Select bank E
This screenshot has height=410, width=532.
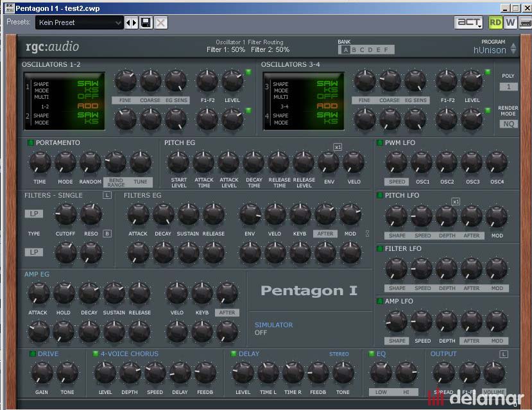tap(378, 50)
